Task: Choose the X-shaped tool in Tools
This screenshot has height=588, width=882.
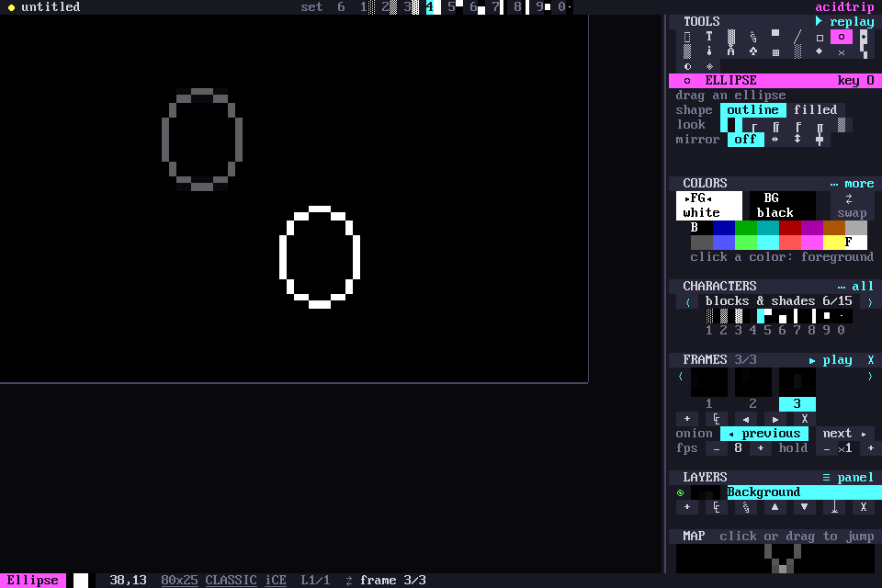Action: [842, 52]
